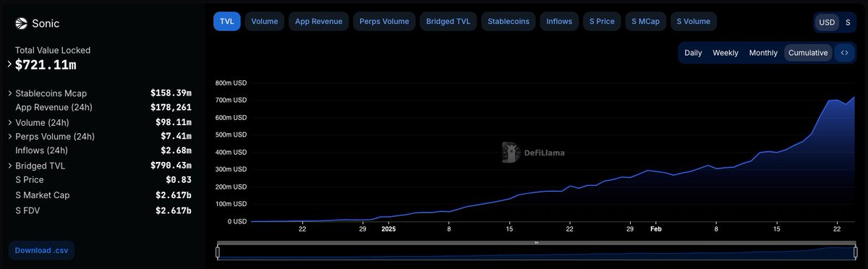The image size is (868, 269).
Task: Click the $7.41m perps volume value
Action: point(176,136)
